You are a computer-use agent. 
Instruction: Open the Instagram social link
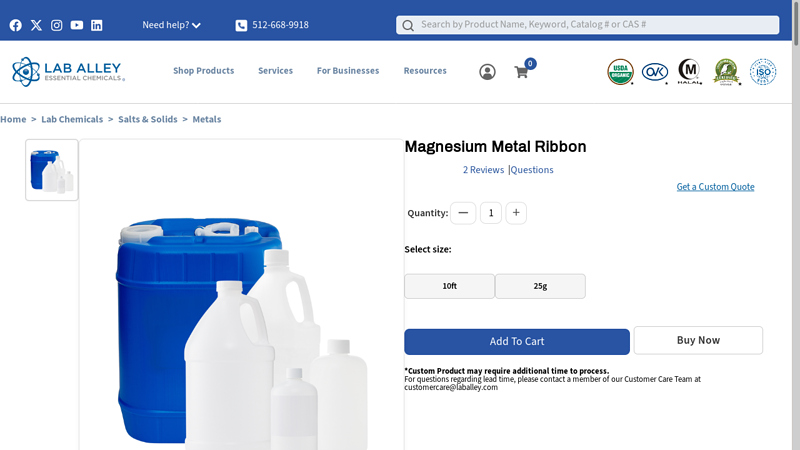coord(57,25)
